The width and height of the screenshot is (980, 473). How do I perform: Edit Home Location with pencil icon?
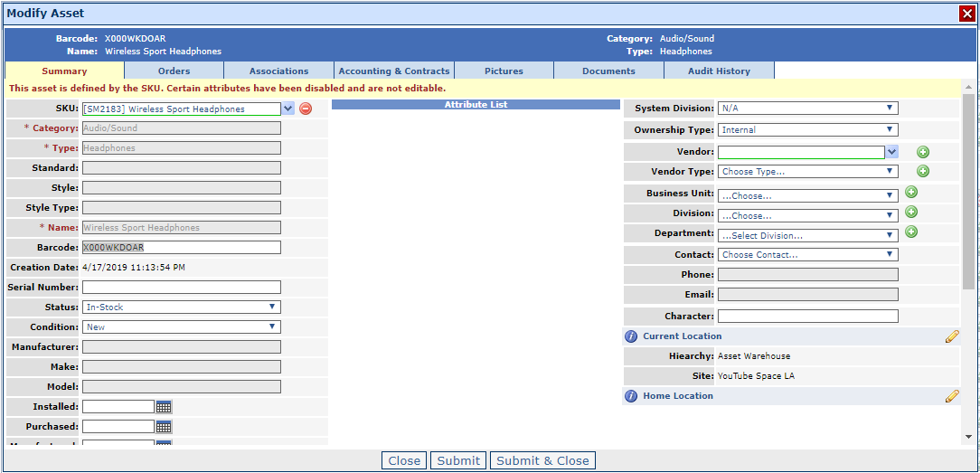click(x=952, y=395)
